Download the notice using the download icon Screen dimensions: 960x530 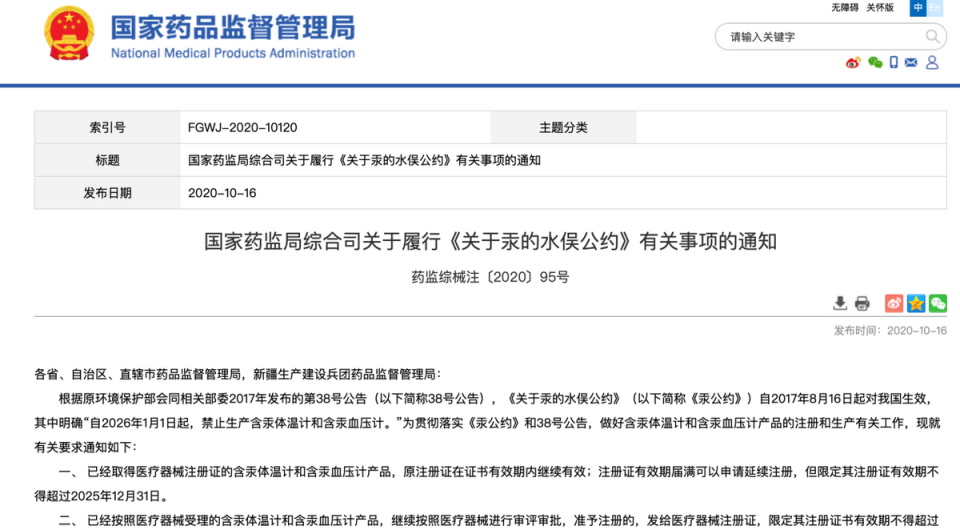click(840, 303)
